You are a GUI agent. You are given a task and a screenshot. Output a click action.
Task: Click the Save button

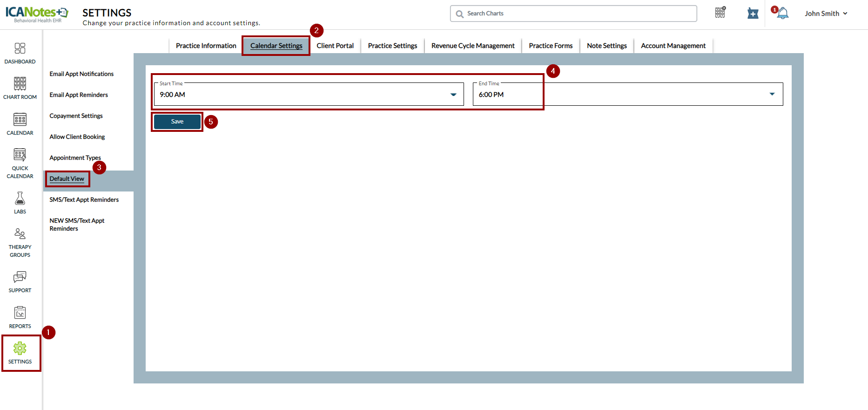tap(177, 122)
